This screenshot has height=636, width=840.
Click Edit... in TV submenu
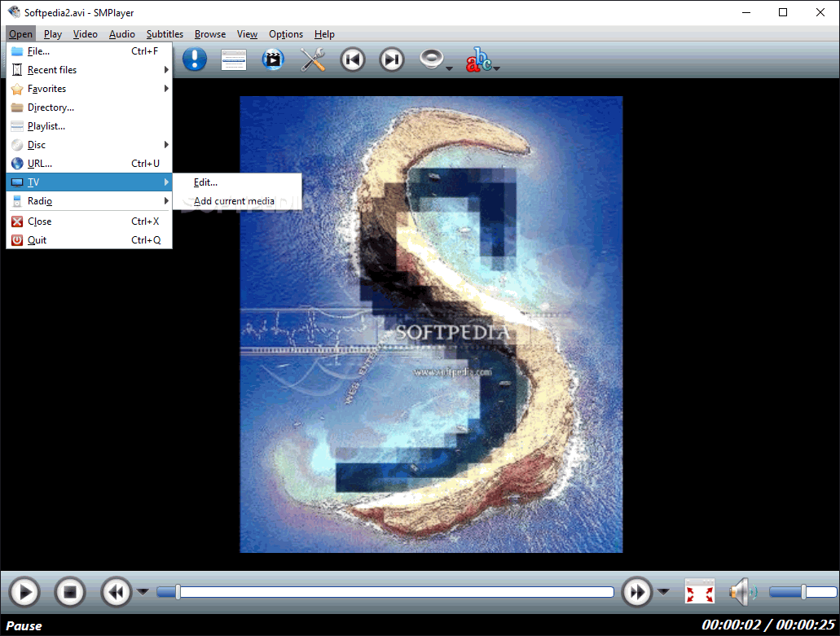(x=237, y=182)
